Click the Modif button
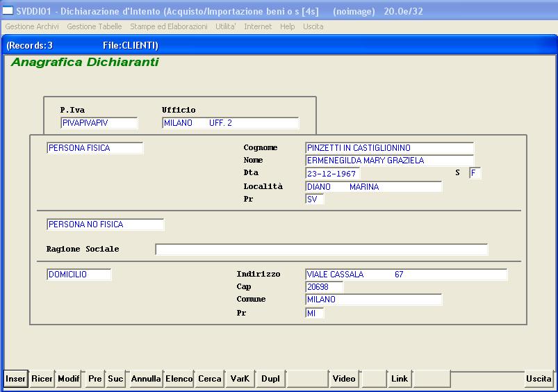 point(69,379)
